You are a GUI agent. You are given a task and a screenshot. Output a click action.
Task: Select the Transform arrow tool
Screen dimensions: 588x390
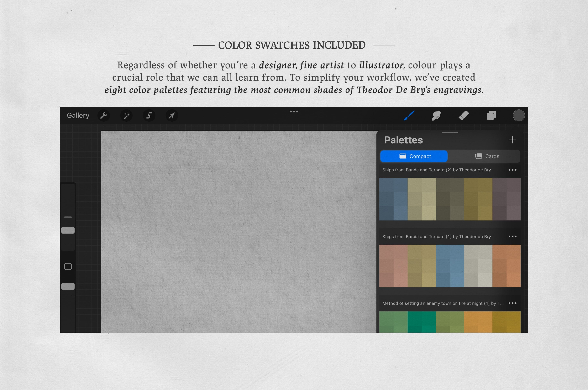[171, 115]
